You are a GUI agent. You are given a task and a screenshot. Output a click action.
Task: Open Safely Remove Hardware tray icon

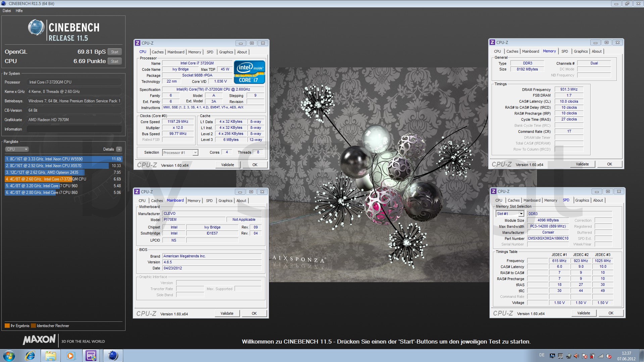pos(568,356)
